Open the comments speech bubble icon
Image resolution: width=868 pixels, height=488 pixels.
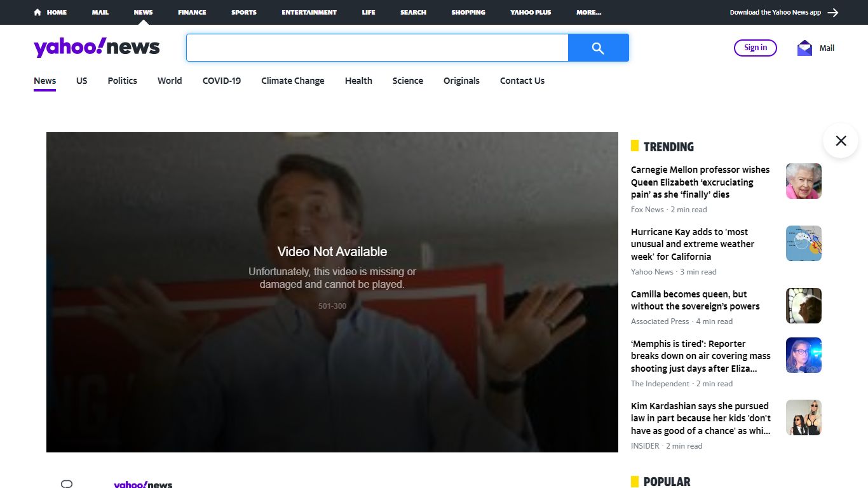[x=67, y=484]
